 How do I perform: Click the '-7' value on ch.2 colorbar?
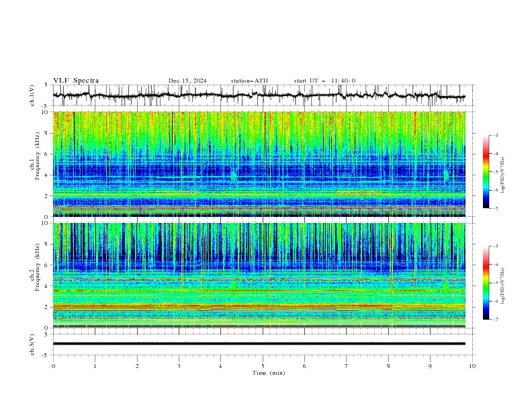(x=495, y=319)
